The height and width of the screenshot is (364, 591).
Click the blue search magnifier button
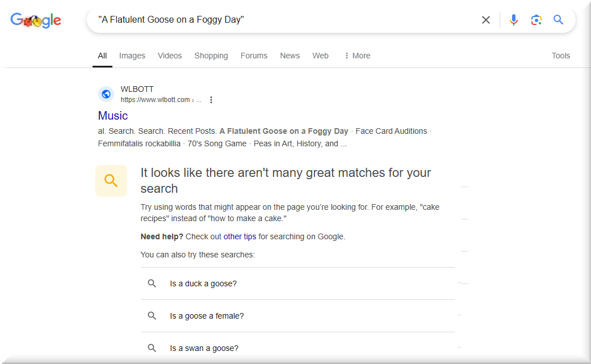tap(559, 20)
